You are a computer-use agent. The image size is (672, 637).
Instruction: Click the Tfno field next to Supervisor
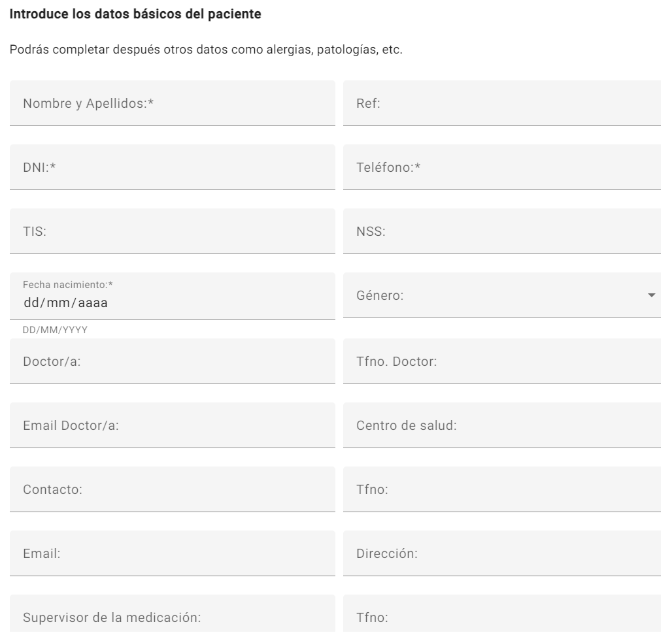click(x=501, y=617)
